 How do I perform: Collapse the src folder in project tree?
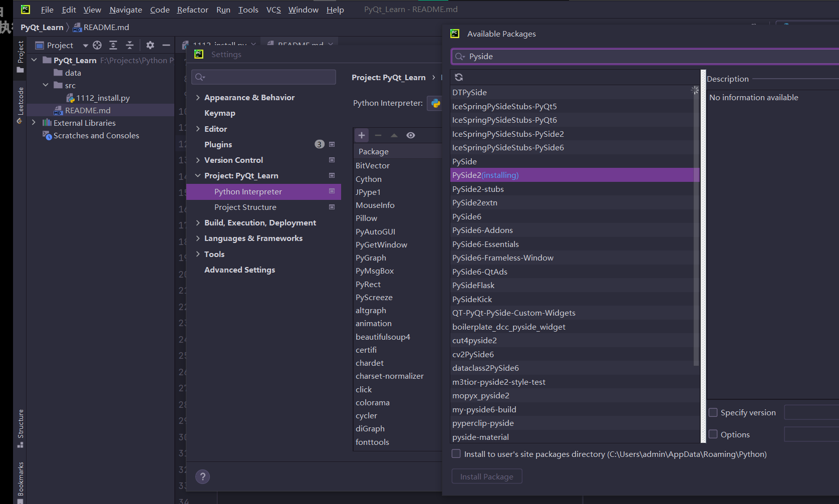coord(46,85)
